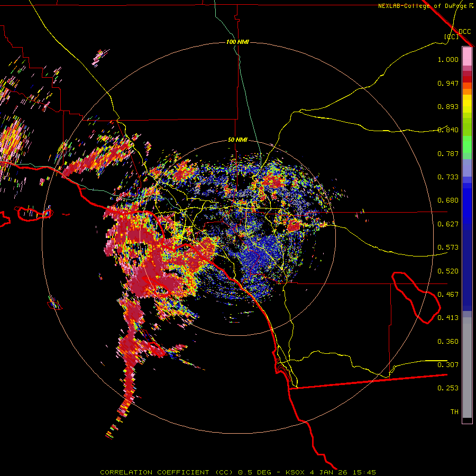Select the 0.947 scale value
This screenshot has width=476, height=476.
[448, 83]
